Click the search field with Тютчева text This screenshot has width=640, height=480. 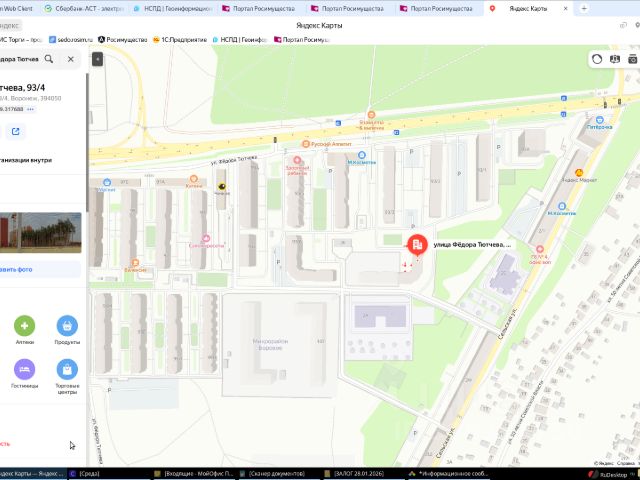[19, 59]
